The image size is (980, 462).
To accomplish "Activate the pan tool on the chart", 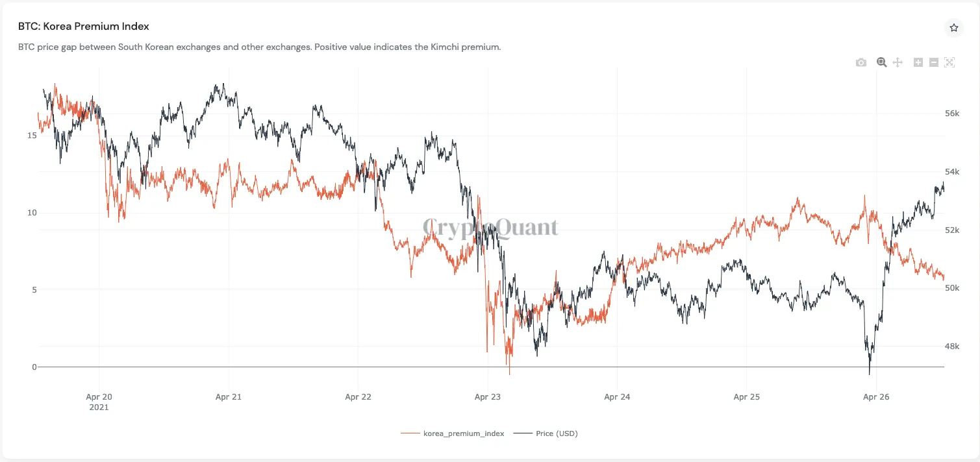I will [x=898, y=62].
